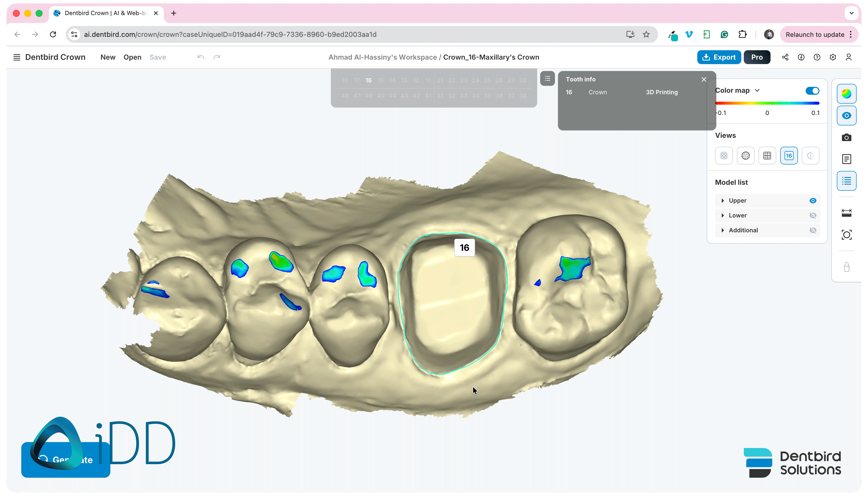Select the grid view button
The image size is (868, 496).
point(767,156)
